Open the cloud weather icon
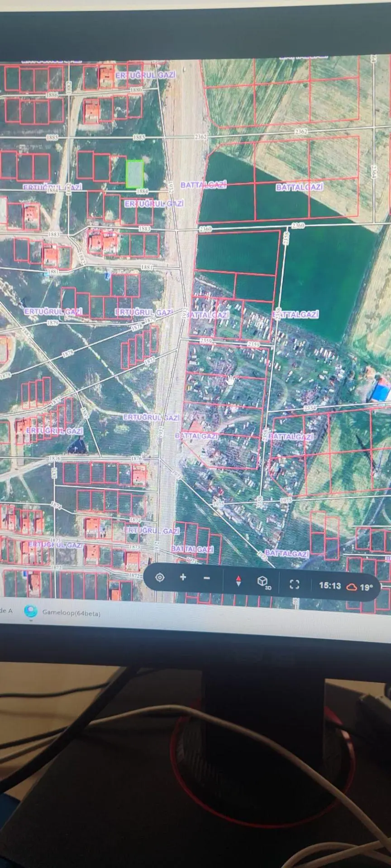 click(352, 587)
